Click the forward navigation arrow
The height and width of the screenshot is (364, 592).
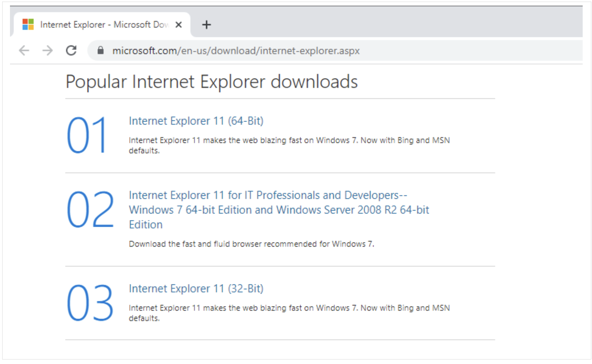[47, 50]
